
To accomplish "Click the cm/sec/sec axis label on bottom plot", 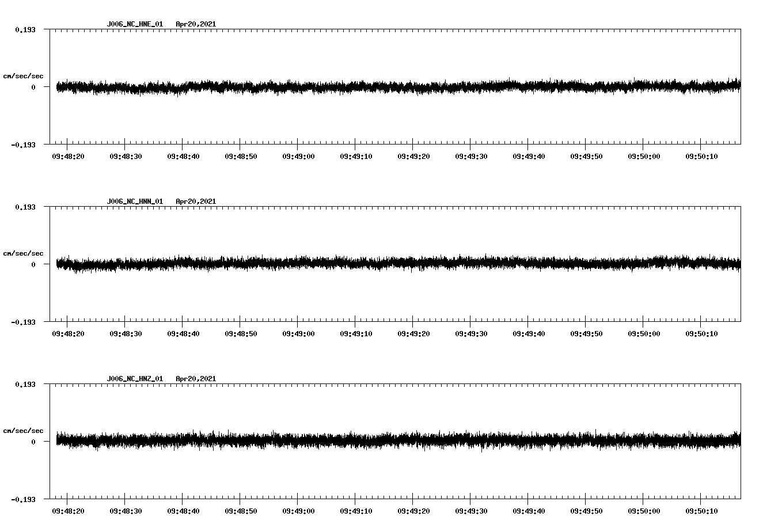I will (x=23, y=430).
